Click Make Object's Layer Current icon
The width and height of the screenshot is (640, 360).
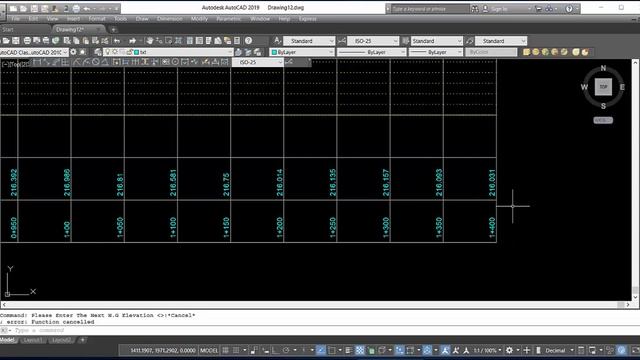[x=238, y=52]
